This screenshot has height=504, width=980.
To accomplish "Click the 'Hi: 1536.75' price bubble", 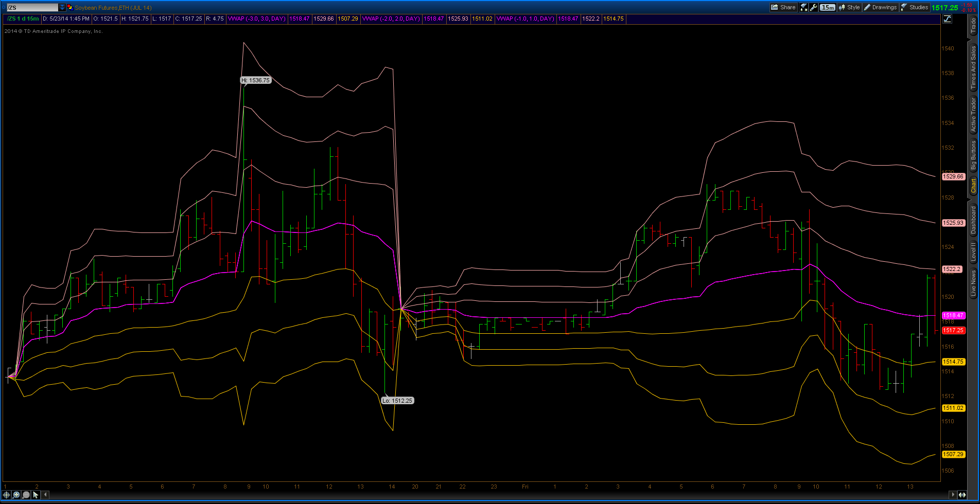I will point(255,80).
